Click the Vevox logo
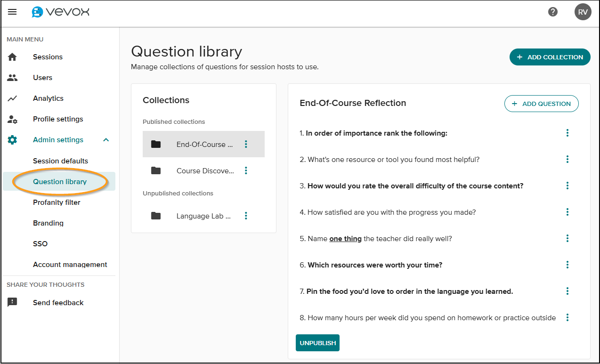 (60, 12)
